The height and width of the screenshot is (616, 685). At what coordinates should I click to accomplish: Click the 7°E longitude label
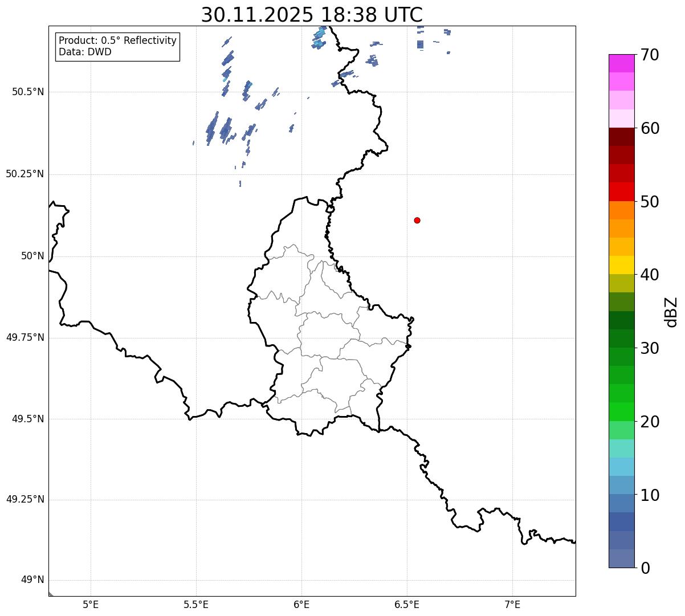512,605
